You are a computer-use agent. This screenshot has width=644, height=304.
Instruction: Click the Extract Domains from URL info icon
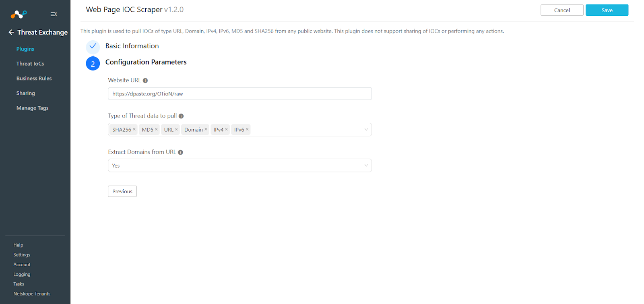click(x=180, y=152)
